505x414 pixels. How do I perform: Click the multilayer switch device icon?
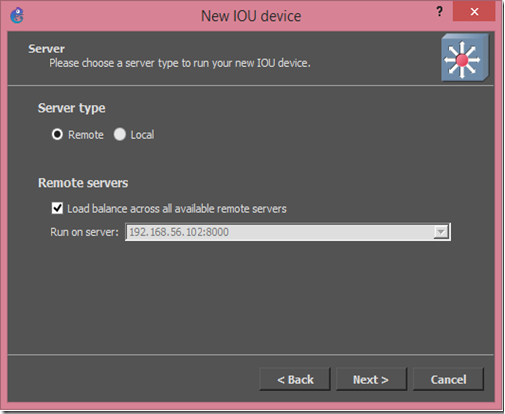click(x=465, y=58)
